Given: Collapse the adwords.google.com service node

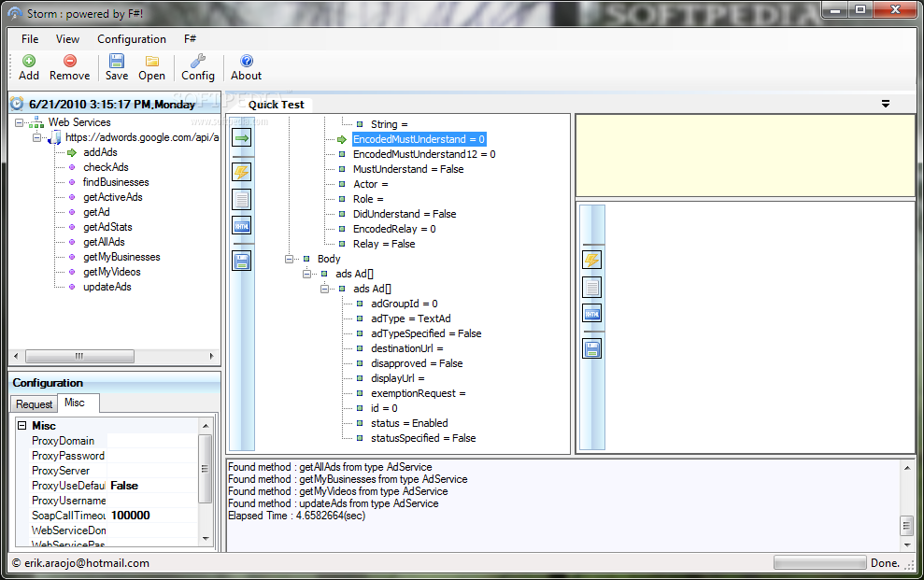Looking at the screenshot, I should pos(36,137).
